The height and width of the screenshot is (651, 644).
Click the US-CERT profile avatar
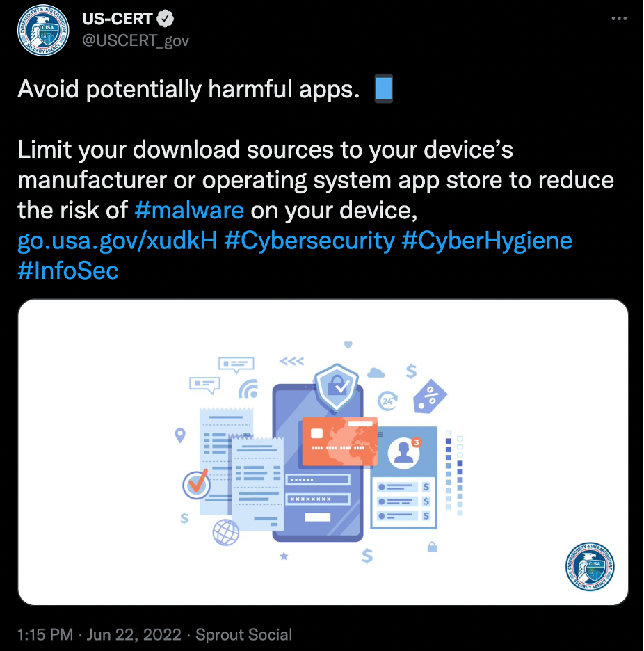click(x=43, y=31)
